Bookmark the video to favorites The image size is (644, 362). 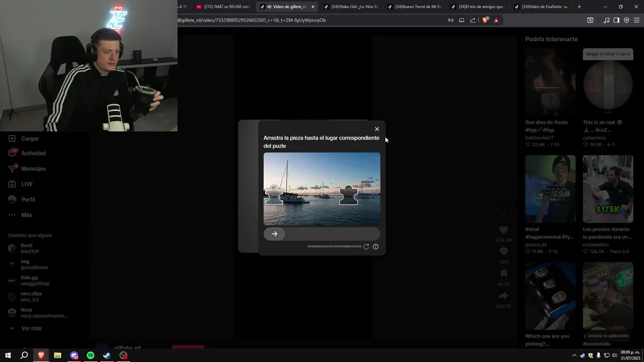504,274
